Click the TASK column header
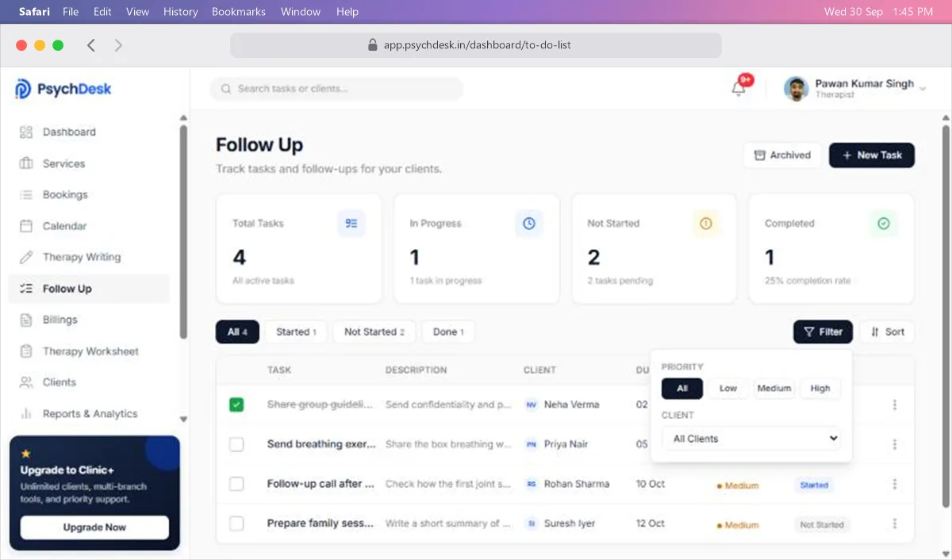Viewport: 952px width, 560px height. tap(279, 370)
